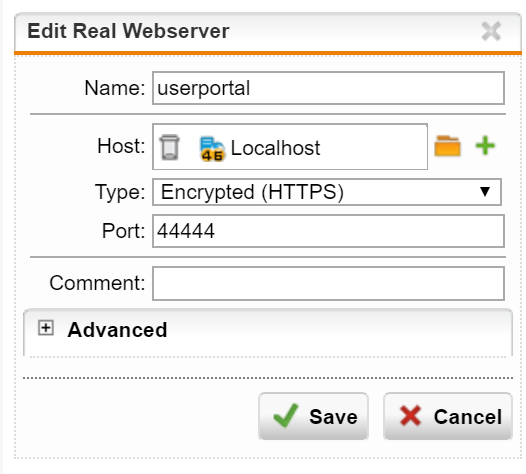
Task: Click the green checkmark on Save
Action: (285, 416)
